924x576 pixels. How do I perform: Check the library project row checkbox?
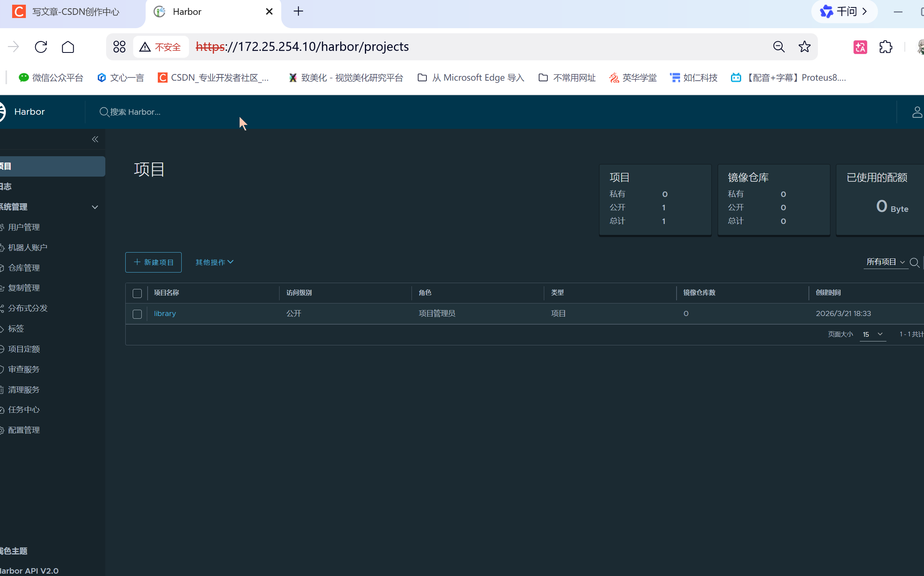point(137,314)
